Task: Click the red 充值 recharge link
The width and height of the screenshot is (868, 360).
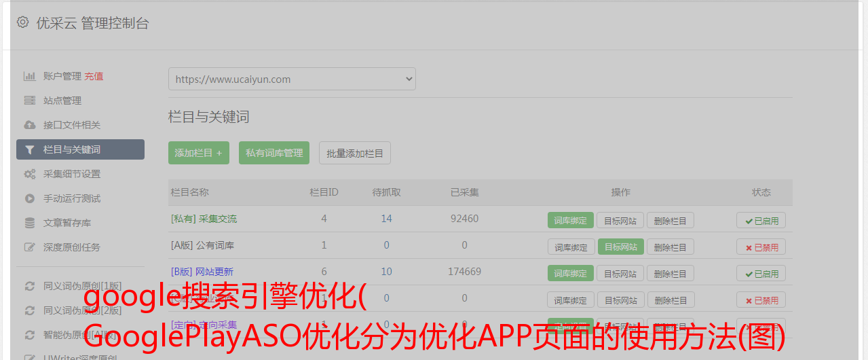Action: point(94,76)
